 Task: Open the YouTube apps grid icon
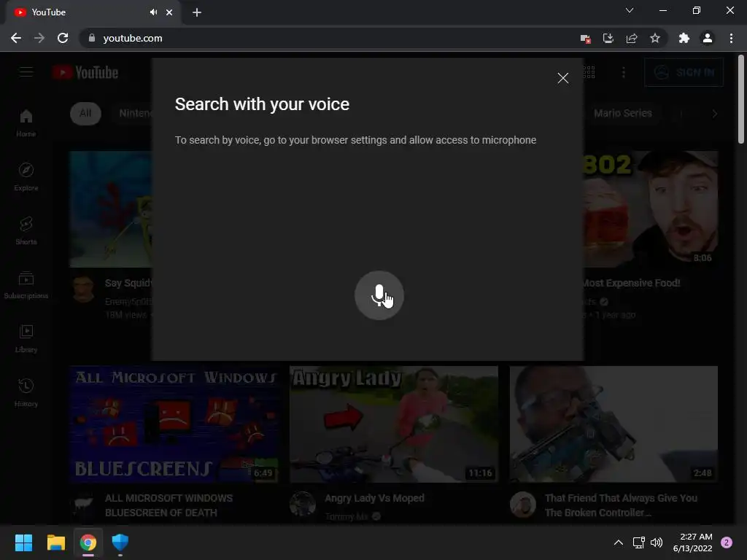[x=589, y=72]
